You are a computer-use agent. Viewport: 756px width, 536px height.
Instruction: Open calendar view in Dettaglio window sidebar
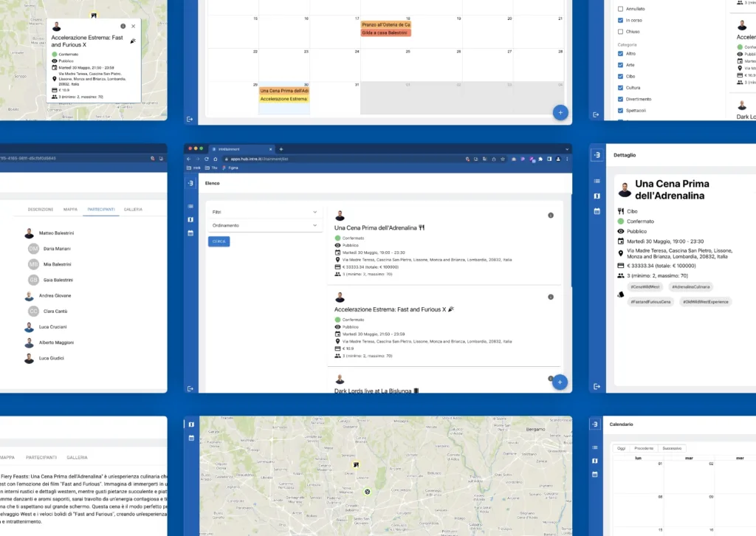pyautogui.click(x=597, y=211)
